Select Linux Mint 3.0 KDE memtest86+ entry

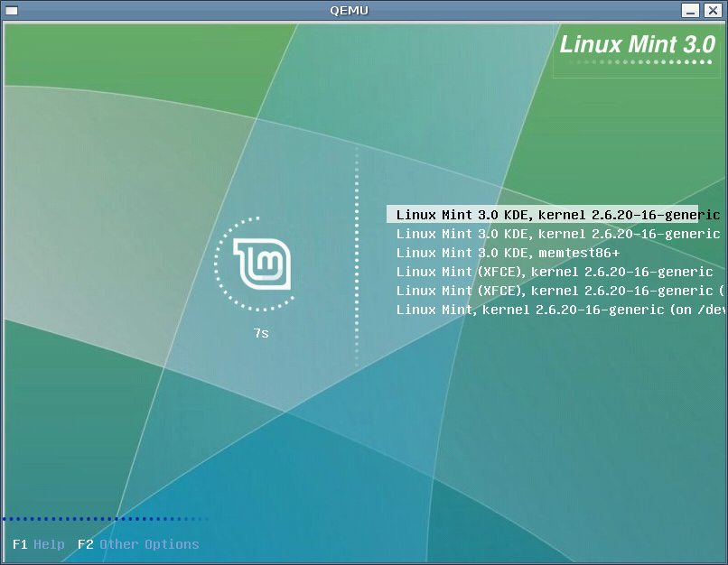tap(508, 253)
